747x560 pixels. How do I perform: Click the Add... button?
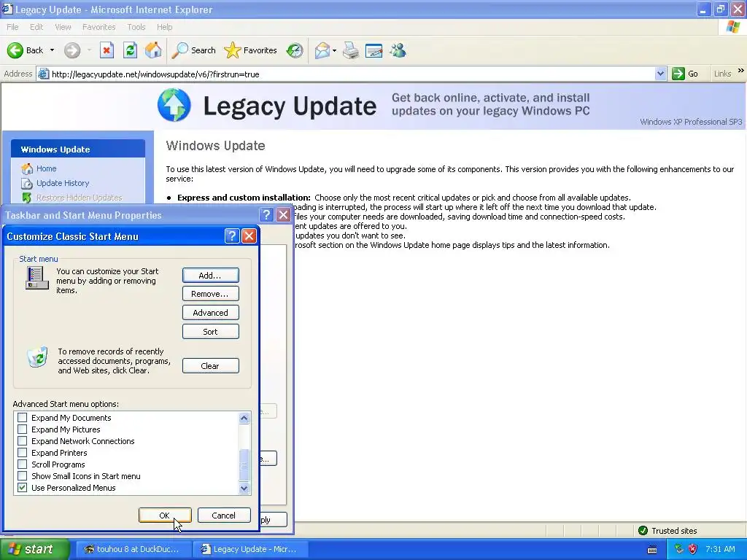211,275
